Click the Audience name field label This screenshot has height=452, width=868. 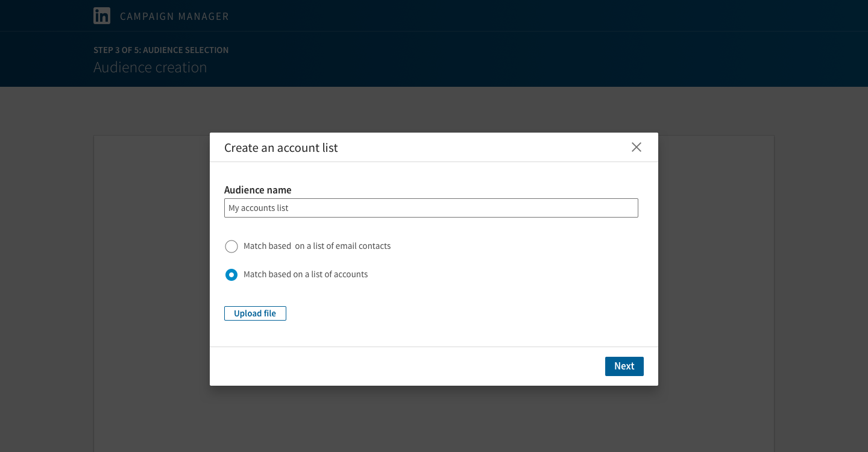[257, 190]
